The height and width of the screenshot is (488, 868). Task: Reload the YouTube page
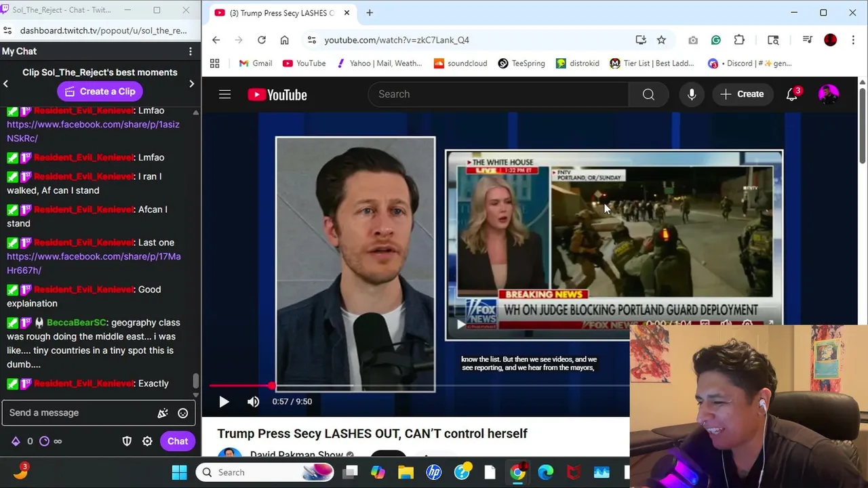click(x=261, y=40)
